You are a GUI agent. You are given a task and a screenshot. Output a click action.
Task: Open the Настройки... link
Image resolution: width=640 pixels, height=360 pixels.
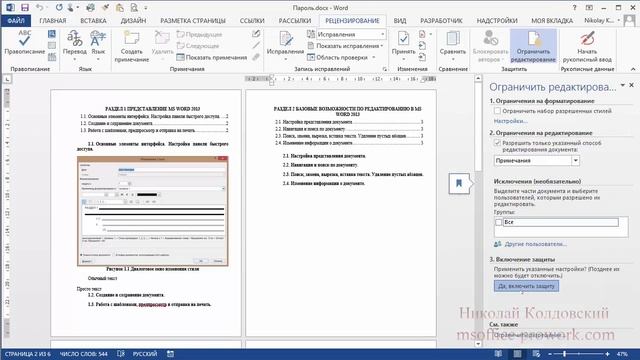(x=510, y=121)
